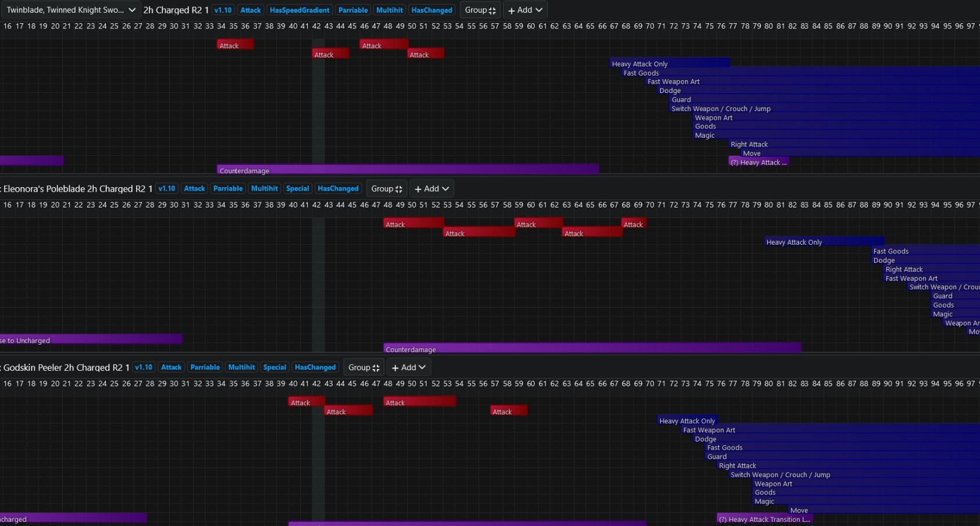
Task: Select Switch Weapon / Crouch / Jump bar in Twinblade
Action: tap(825, 109)
